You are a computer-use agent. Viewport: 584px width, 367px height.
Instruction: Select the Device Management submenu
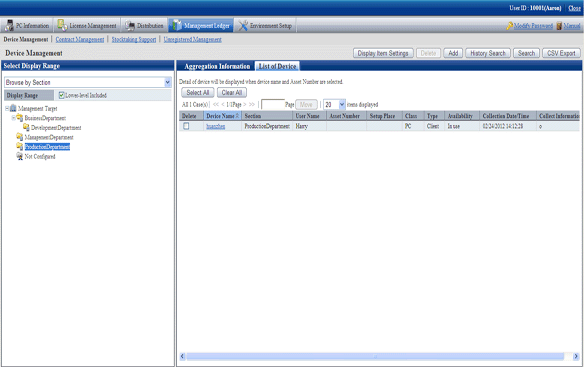(x=26, y=39)
